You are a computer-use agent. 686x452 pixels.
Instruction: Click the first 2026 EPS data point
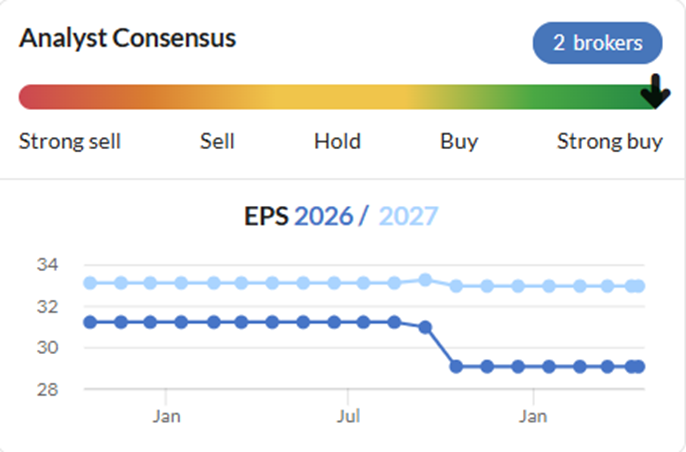tap(90, 322)
